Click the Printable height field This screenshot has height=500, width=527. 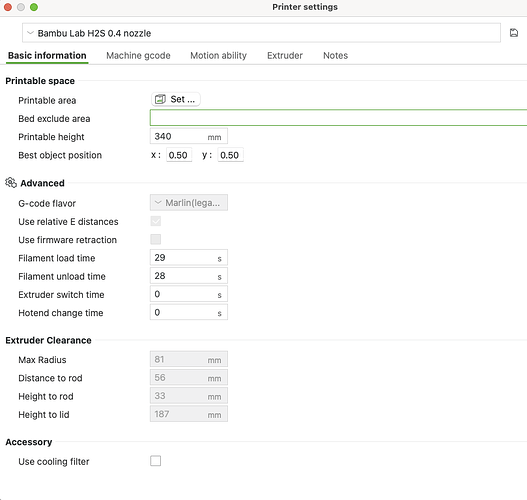tap(189, 136)
